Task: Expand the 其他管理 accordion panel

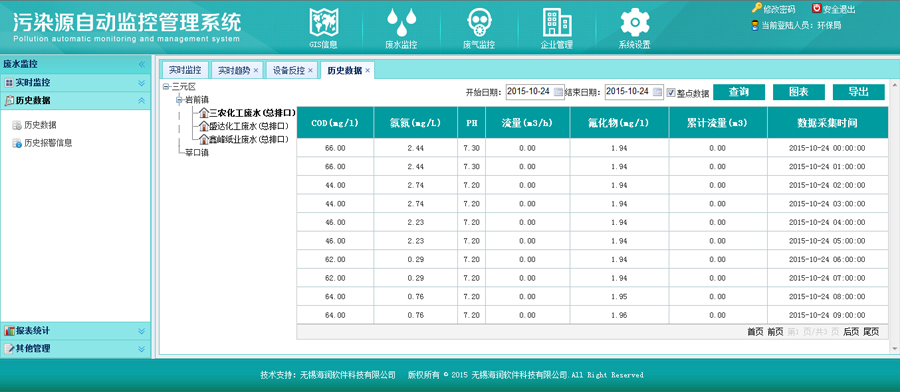Action: tap(142, 348)
